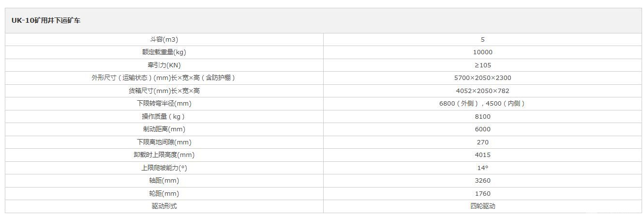Select the value 10000 for rated load
The width and height of the screenshot is (644, 219).
[x=482, y=52]
